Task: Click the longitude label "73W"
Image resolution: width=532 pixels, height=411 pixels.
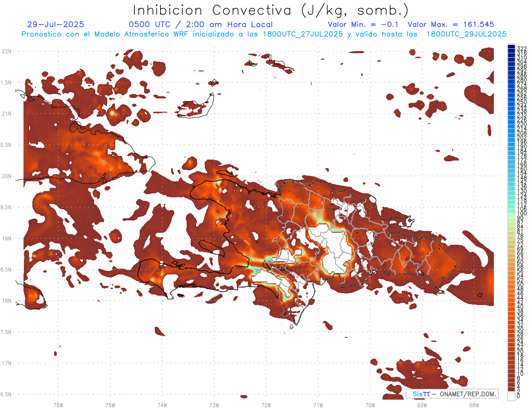Action: pyautogui.click(x=214, y=405)
